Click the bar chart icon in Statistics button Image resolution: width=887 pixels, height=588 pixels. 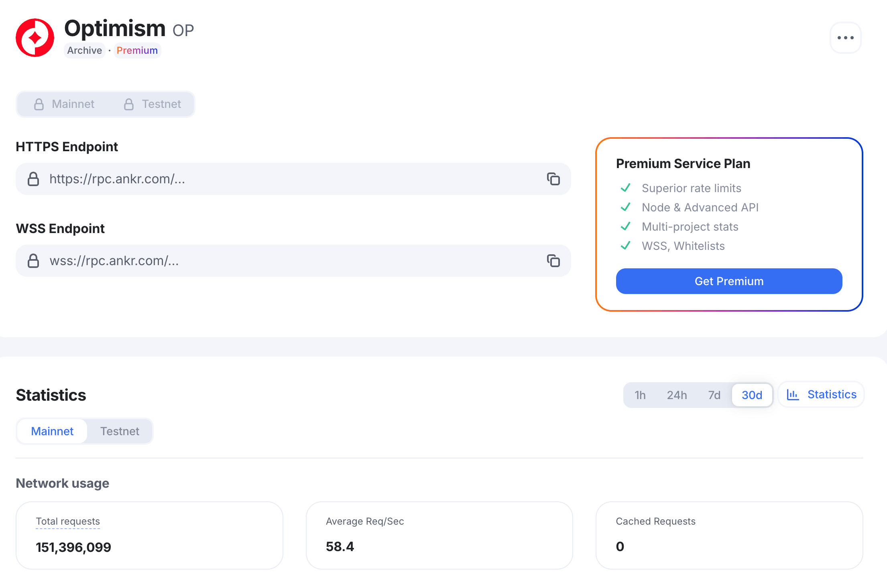(793, 395)
